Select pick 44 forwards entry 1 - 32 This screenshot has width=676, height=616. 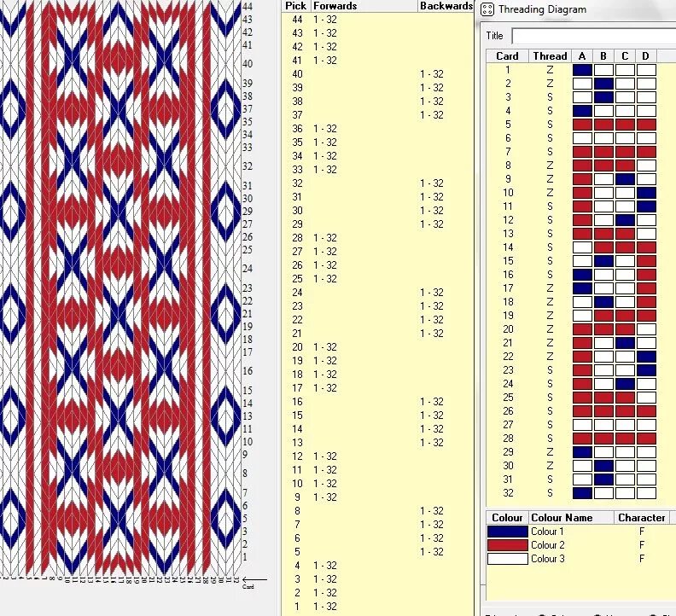pyautogui.click(x=325, y=20)
